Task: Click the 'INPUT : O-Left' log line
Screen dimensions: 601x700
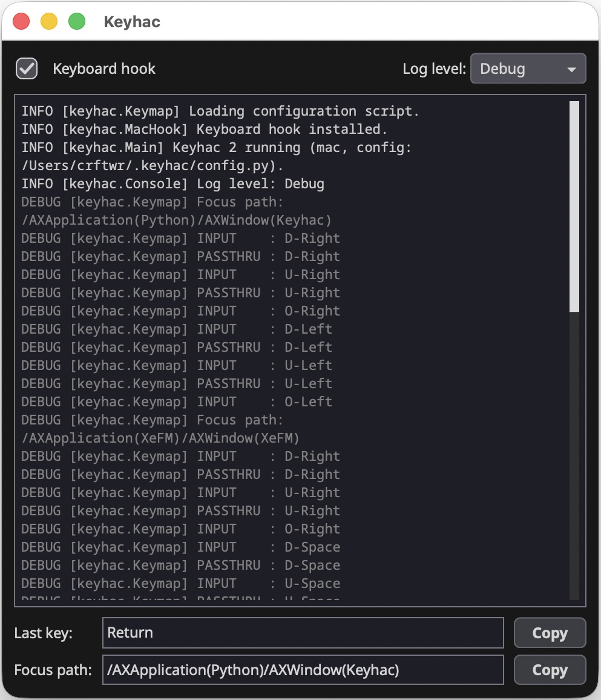Action: pyautogui.click(x=177, y=402)
